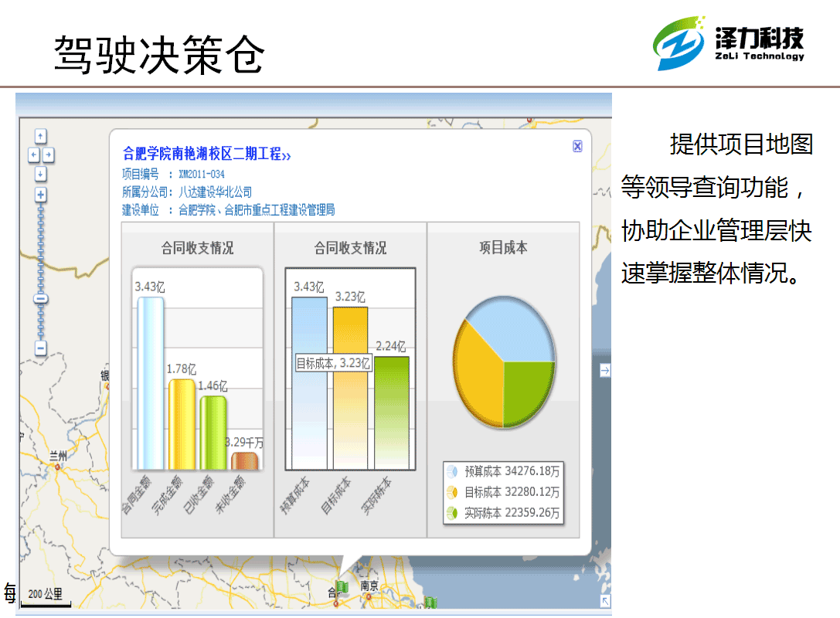
Task: Close the project info popup
Action: click(x=576, y=146)
